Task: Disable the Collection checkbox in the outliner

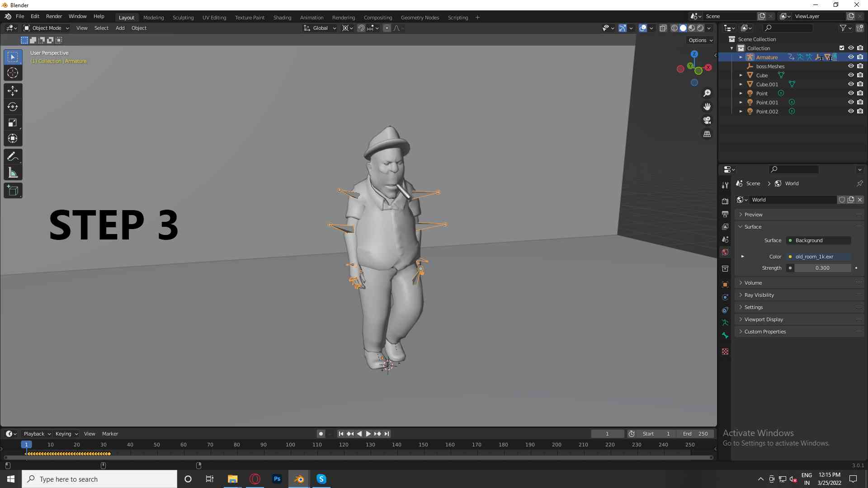Action: pos(842,48)
